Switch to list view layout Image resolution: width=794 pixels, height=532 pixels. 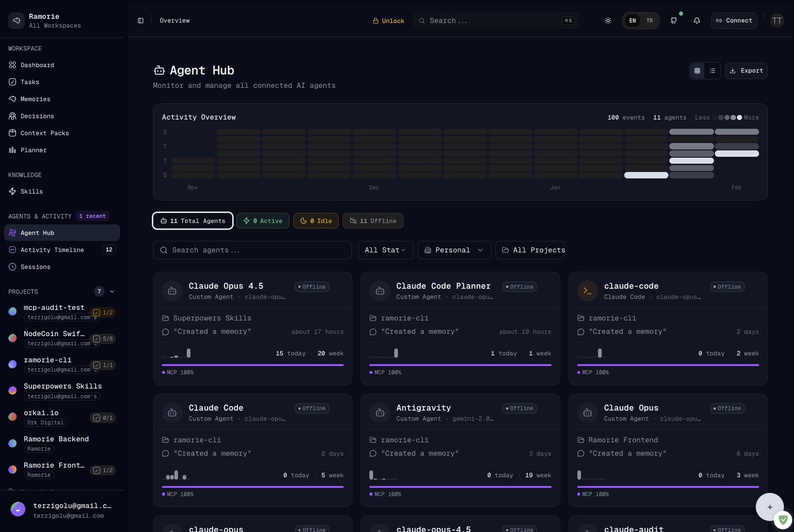712,71
